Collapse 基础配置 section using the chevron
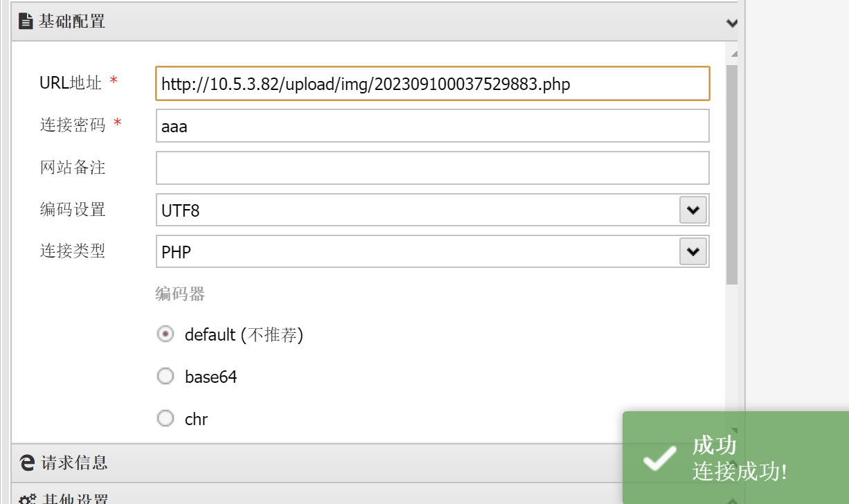This screenshot has width=849, height=504. pos(731,23)
